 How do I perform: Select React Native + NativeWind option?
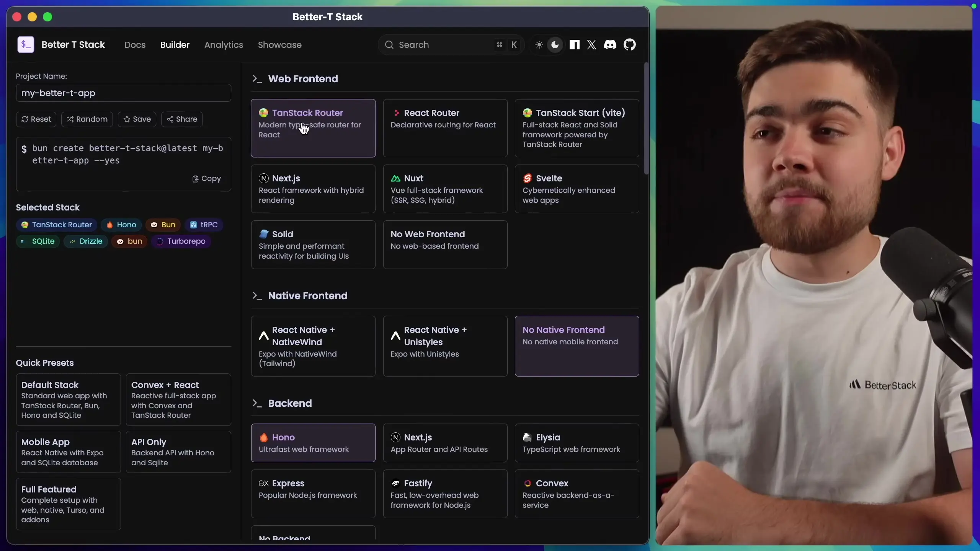[x=313, y=346]
